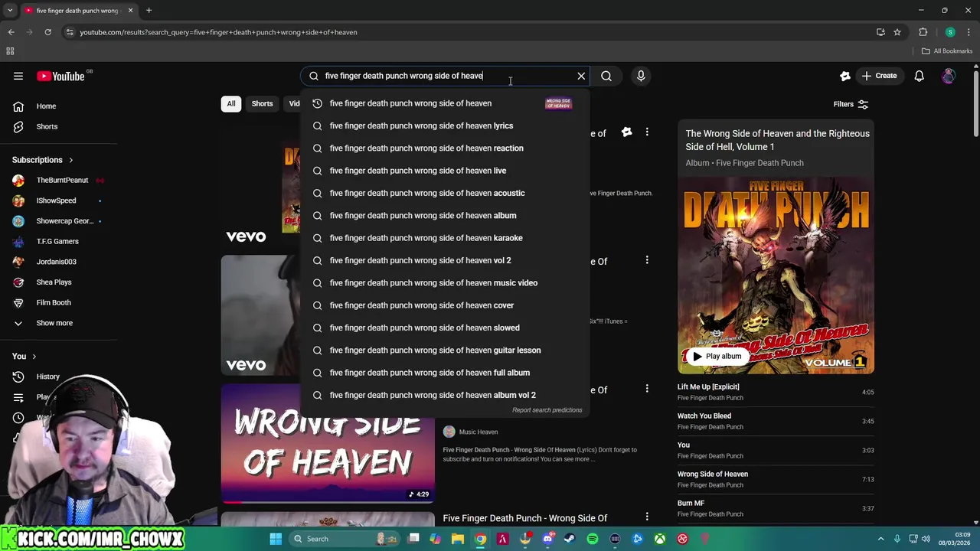Open the album art thumbnail Volume 1

[776, 275]
